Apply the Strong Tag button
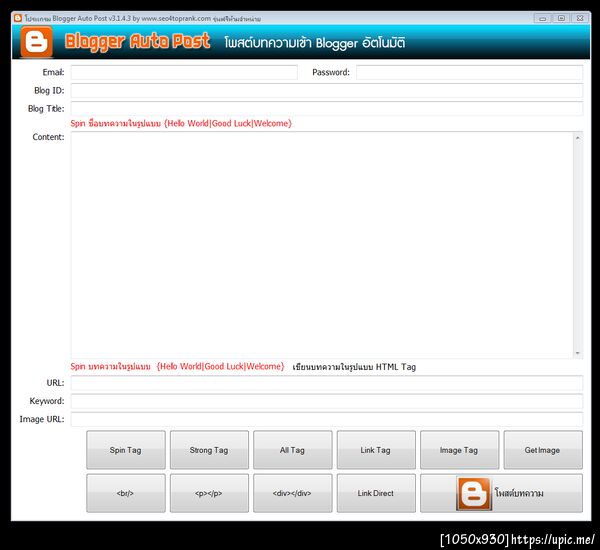600x550 pixels. pyautogui.click(x=209, y=450)
